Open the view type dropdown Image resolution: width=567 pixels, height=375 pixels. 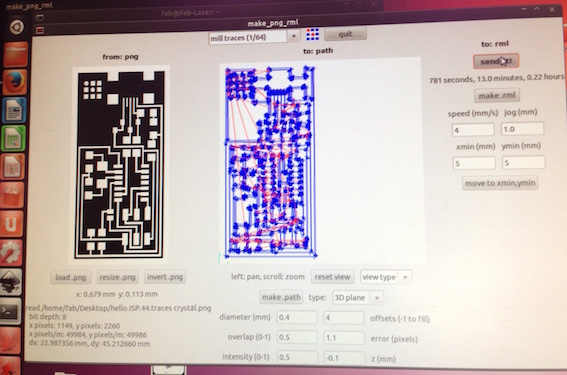point(405,277)
